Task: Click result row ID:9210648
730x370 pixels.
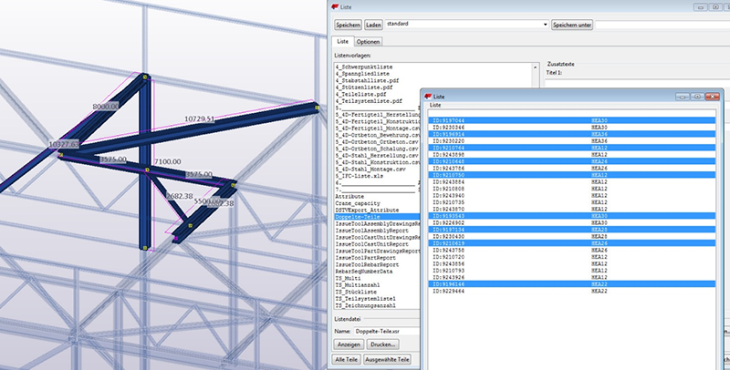Action: (572, 161)
